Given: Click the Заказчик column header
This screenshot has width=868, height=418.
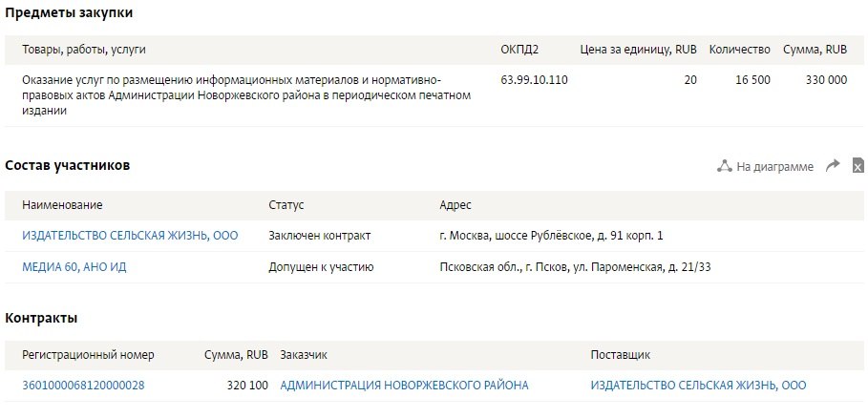Looking at the screenshot, I should tap(304, 355).
